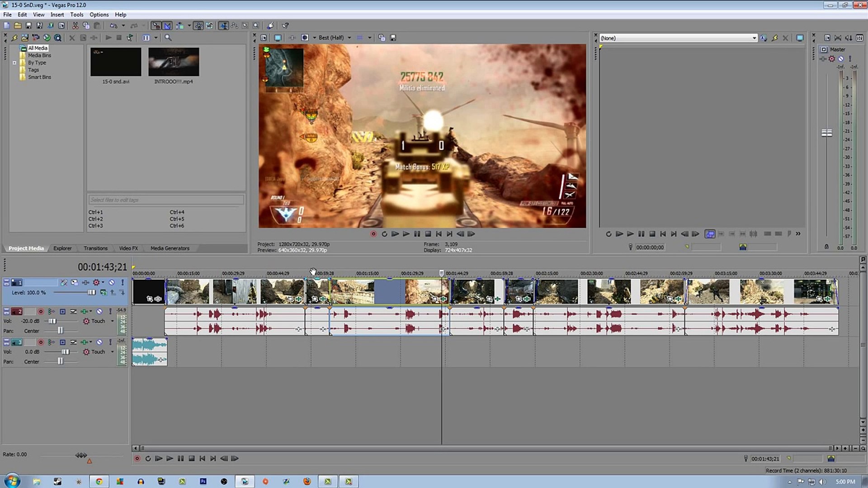Solo video track 1

point(122,283)
